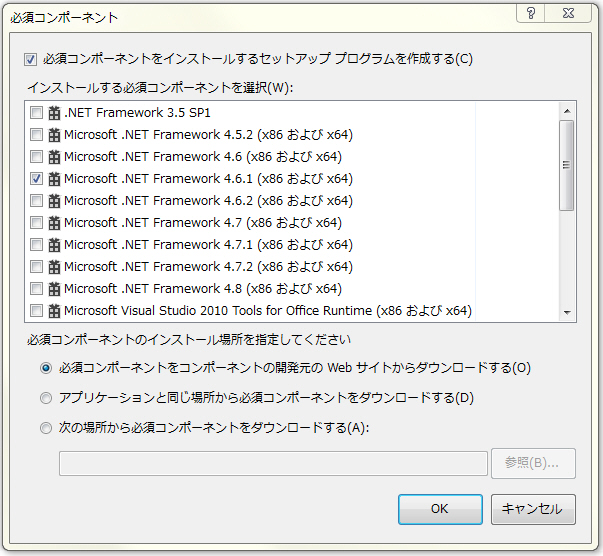Select the 'Microsoft .NET Framework 4.7.2' row text
Viewport: 603px width, 556px height.
tap(208, 266)
